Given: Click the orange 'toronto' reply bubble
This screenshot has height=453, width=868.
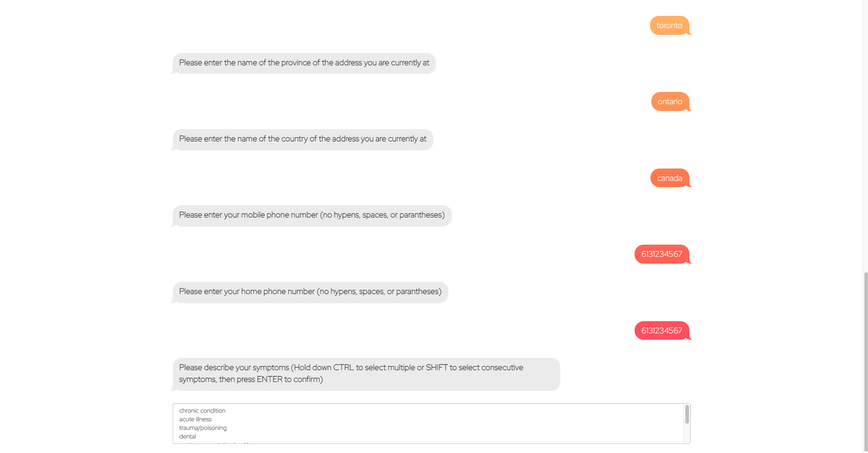Looking at the screenshot, I should pos(669,25).
